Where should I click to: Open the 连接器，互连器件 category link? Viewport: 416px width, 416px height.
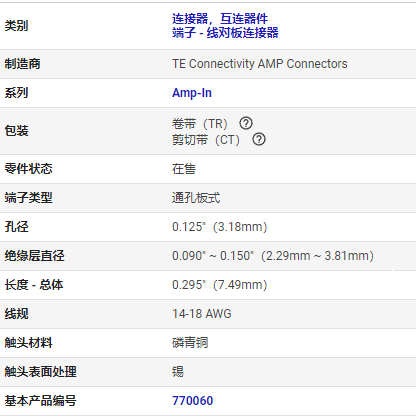(220, 19)
